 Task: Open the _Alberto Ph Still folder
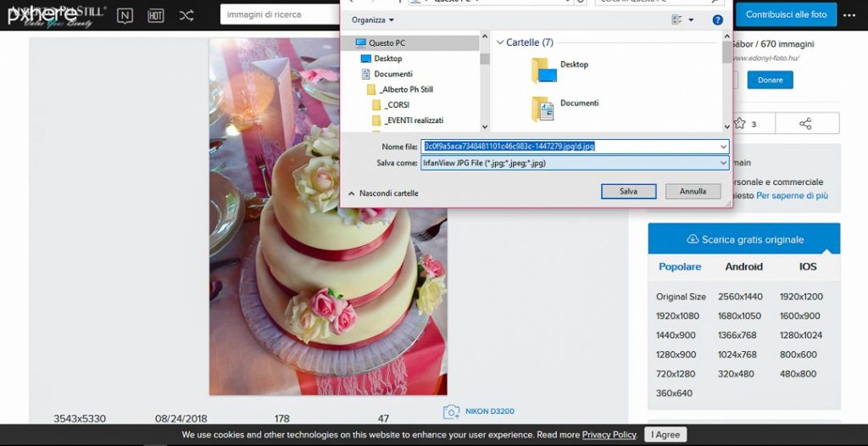pos(400,89)
